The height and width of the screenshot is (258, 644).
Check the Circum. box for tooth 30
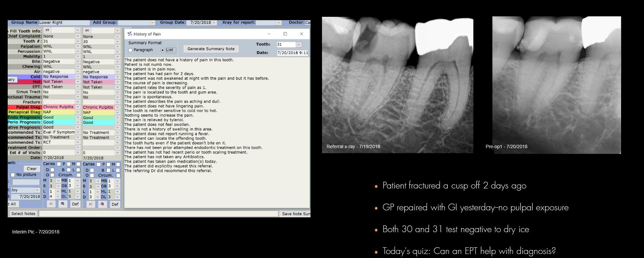point(118,175)
